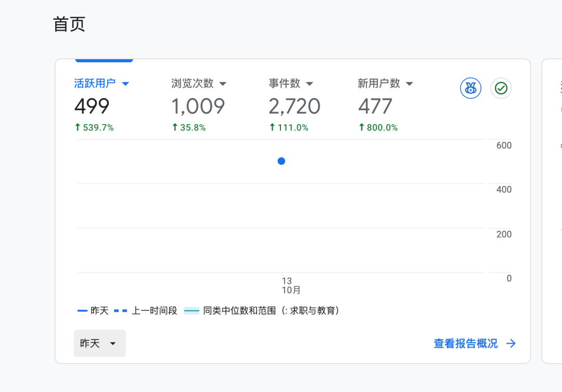Click the 111.0% increase indicator
562x392 pixels.
tap(288, 127)
